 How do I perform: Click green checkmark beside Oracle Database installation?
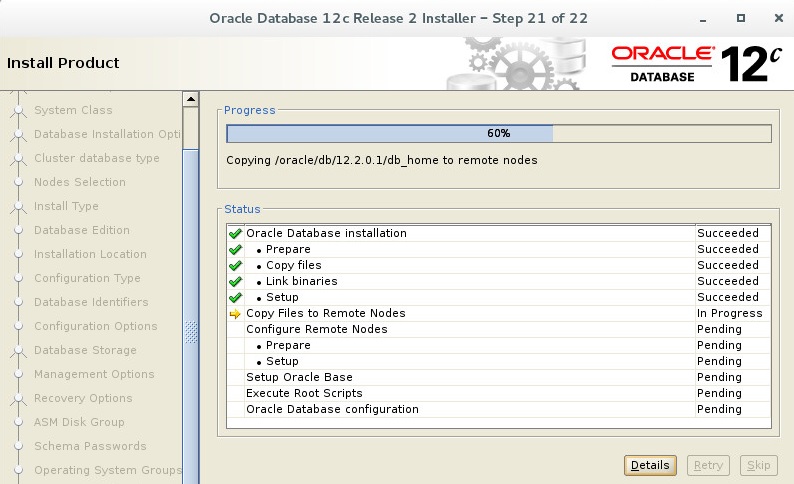pos(235,233)
